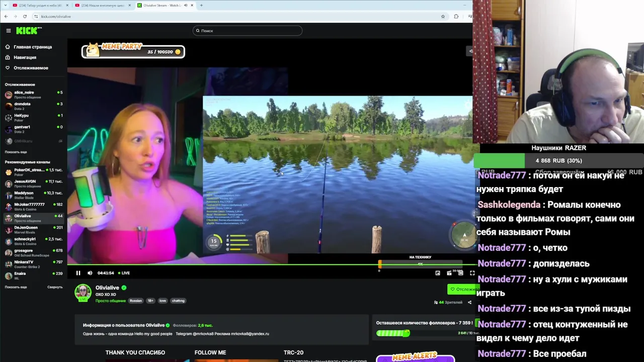Enable mini player mode icon
644x362 pixels.
[x=438, y=273]
